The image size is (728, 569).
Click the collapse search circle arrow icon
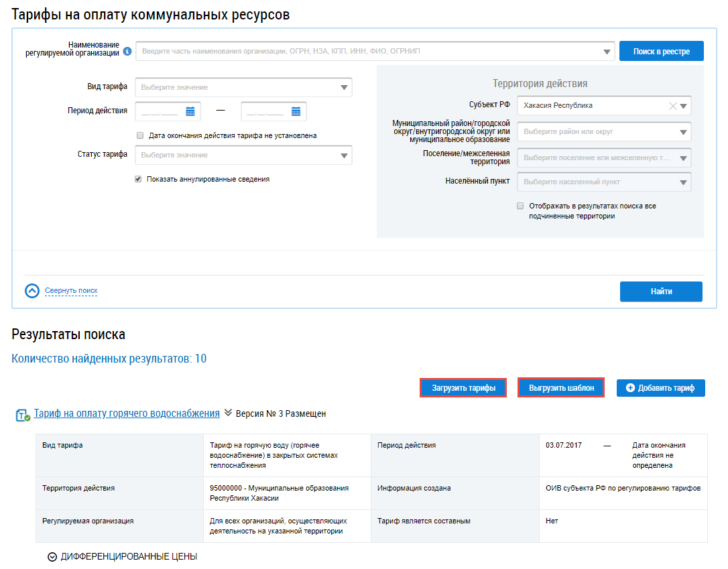coord(32,291)
